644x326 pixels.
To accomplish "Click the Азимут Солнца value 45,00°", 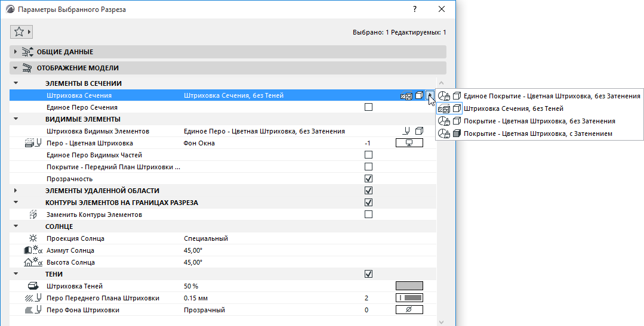I will pyautogui.click(x=193, y=250).
